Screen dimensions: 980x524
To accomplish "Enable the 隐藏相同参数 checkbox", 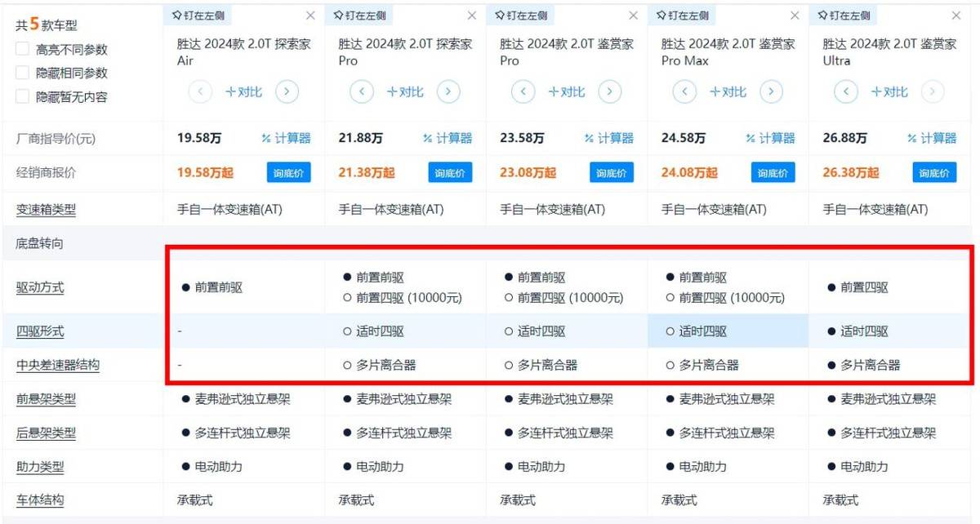I will 23,73.
